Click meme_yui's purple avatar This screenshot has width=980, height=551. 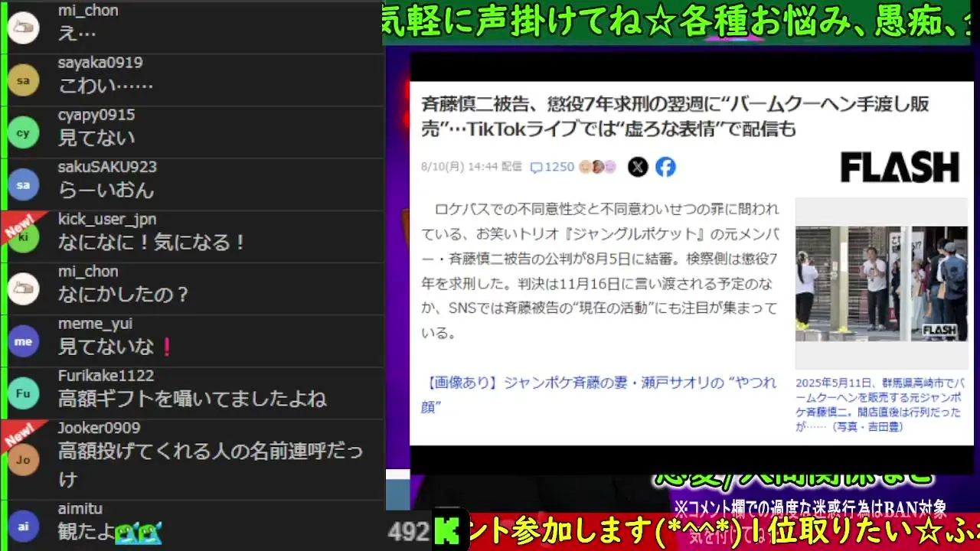(23, 341)
